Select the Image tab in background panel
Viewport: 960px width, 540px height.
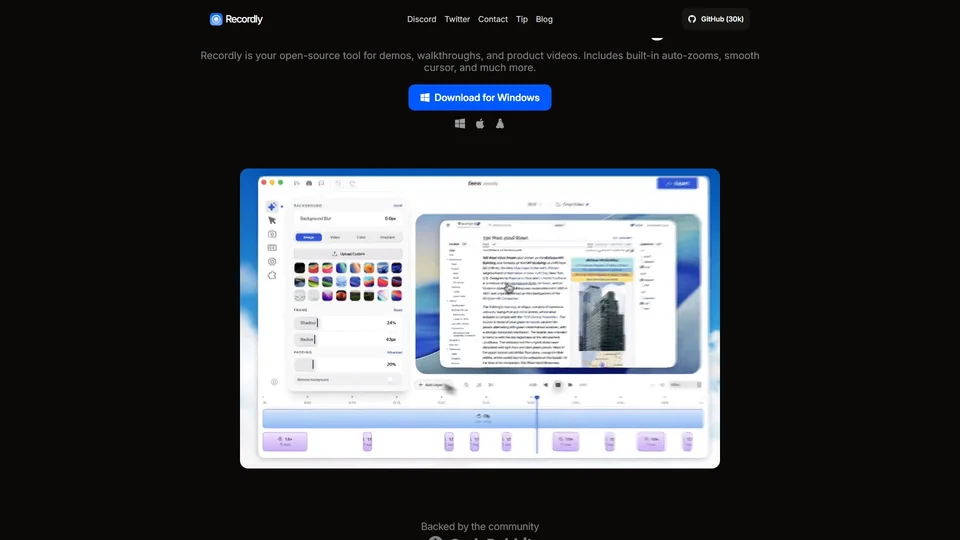(x=309, y=237)
